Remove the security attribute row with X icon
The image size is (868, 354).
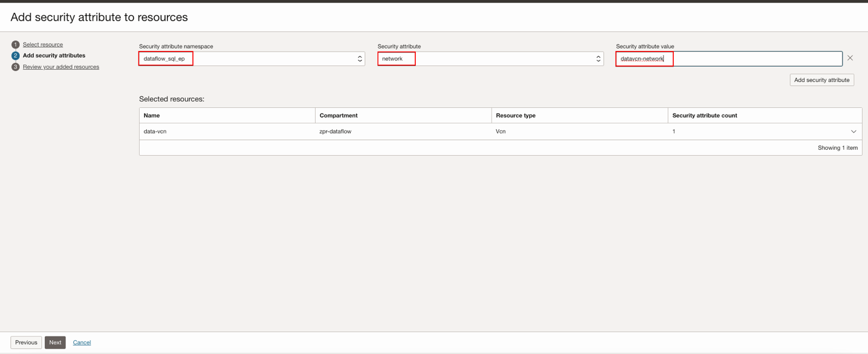tap(850, 58)
